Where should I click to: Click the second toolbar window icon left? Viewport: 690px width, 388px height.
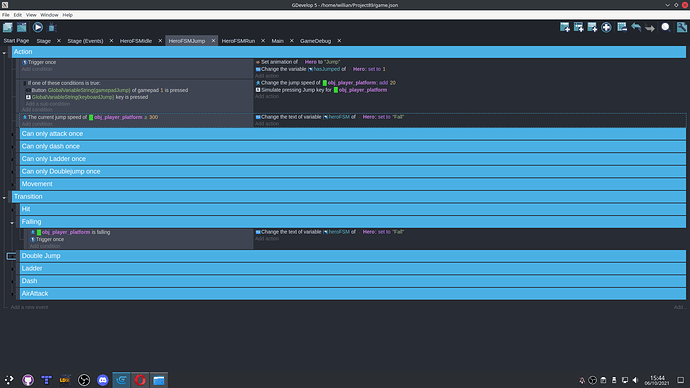click(x=22, y=27)
